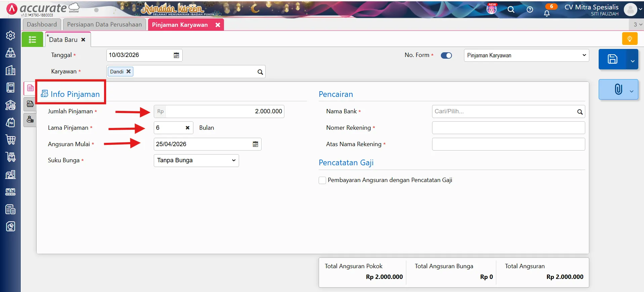The image size is (644, 292).
Task: Open the Tax module in sidebar
Action: 10,210
